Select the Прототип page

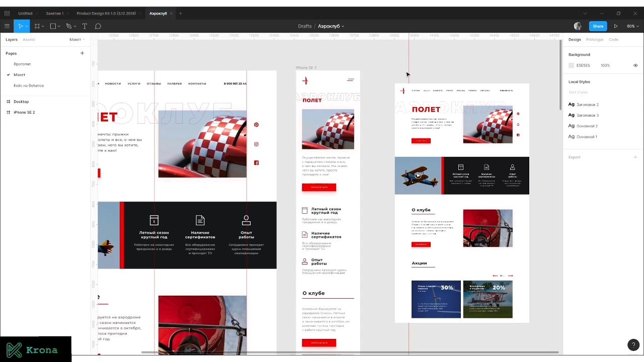click(22, 64)
